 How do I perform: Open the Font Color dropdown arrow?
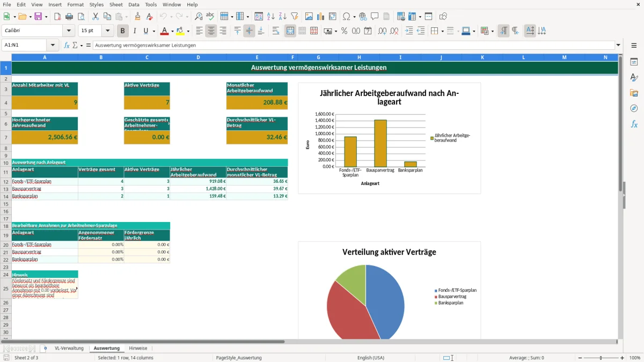tap(172, 31)
